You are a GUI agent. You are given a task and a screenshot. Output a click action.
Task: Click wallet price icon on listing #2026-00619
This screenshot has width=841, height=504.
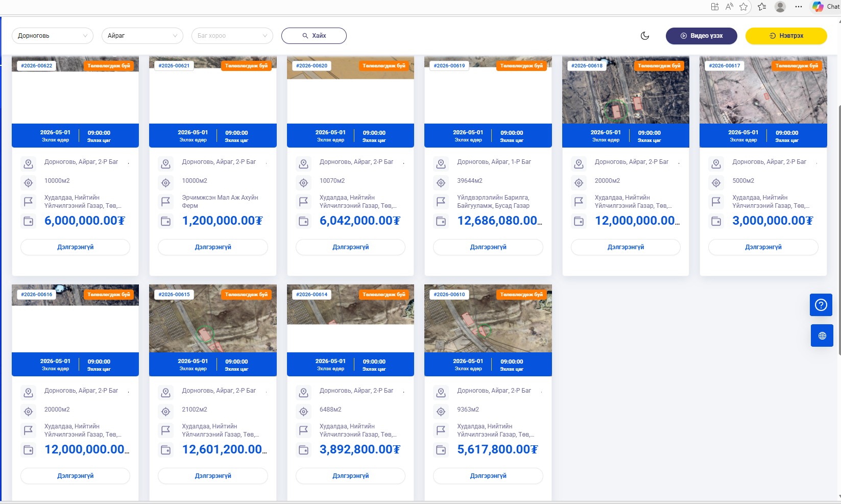click(x=441, y=221)
